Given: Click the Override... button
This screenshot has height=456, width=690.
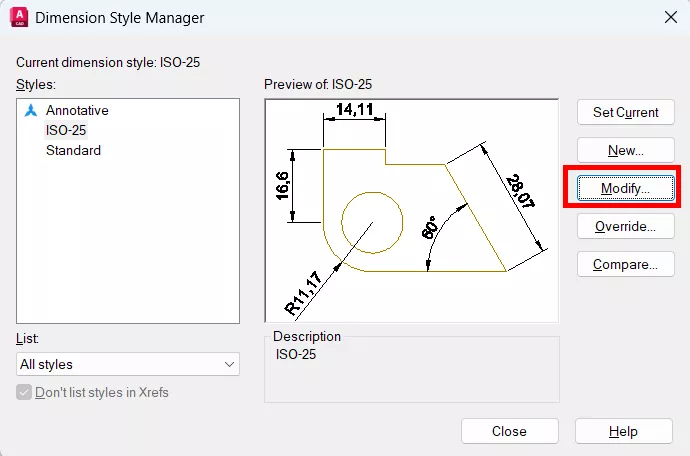Looking at the screenshot, I should pos(625,226).
